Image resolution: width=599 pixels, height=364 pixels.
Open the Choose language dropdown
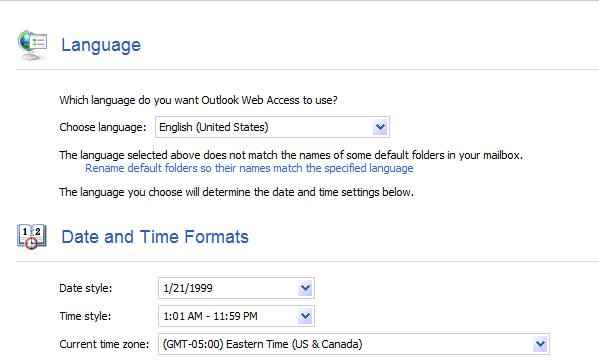click(272, 127)
